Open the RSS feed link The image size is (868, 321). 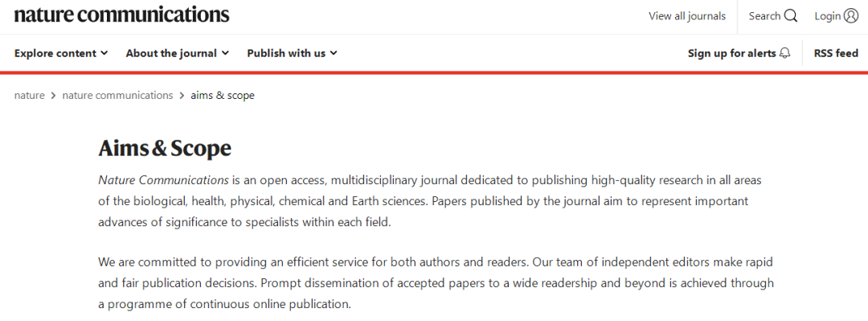836,53
